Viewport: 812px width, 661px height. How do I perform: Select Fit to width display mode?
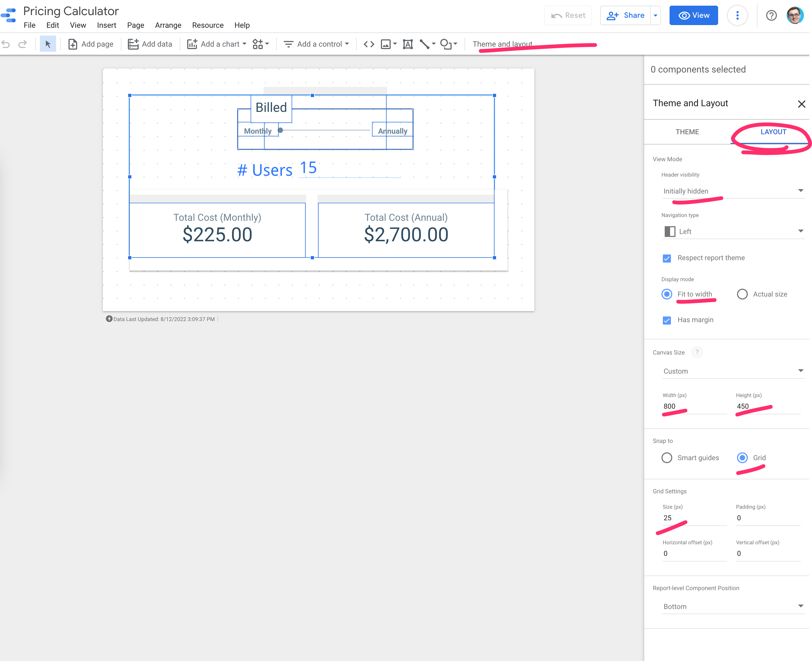coord(666,294)
